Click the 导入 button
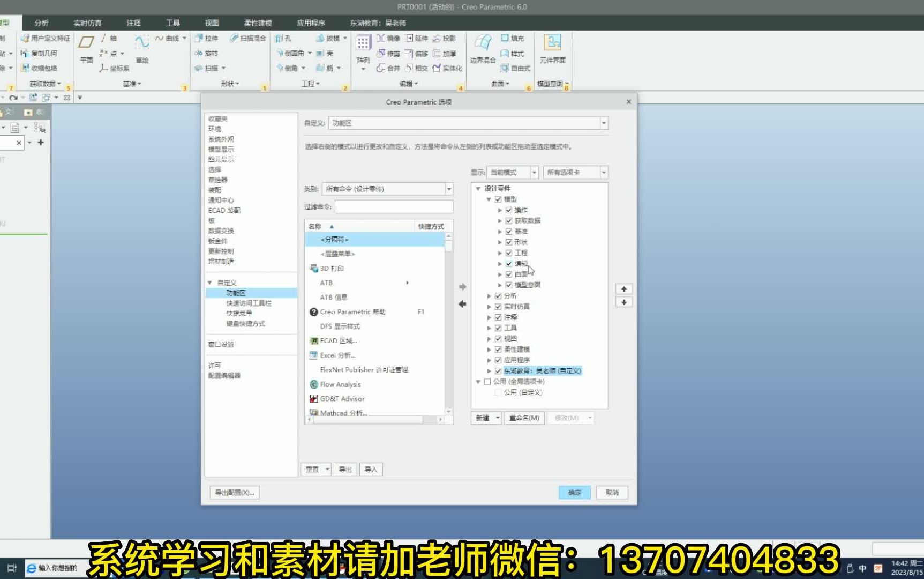Image resolution: width=924 pixels, height=579 pixels. pyautogui.click(x=371, y=469)
